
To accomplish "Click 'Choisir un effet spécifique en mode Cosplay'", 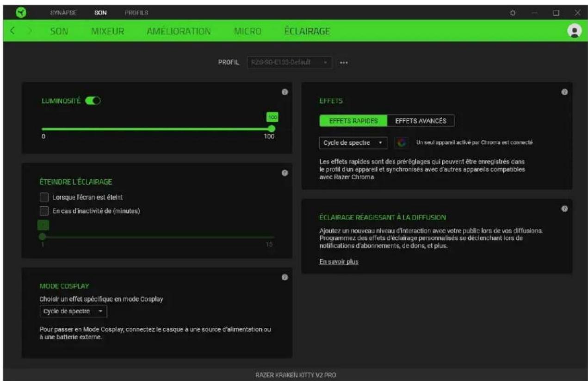I will tap(102, 299).
